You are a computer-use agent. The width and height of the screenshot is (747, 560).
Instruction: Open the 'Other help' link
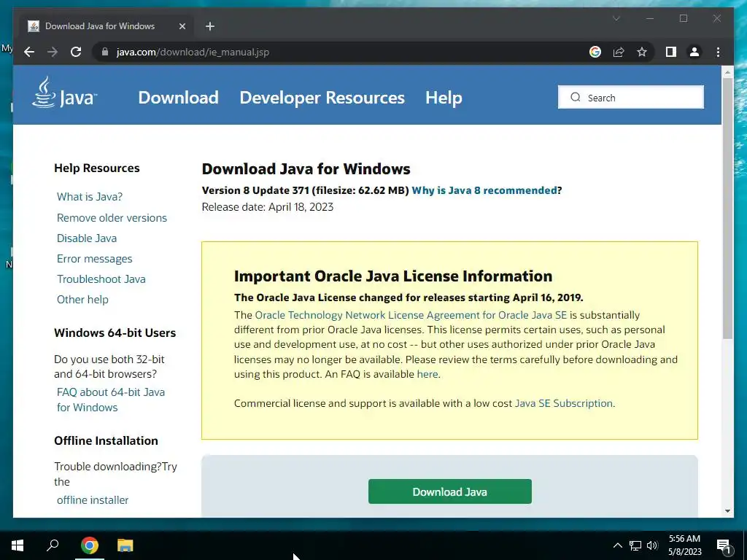click(82, 300)
